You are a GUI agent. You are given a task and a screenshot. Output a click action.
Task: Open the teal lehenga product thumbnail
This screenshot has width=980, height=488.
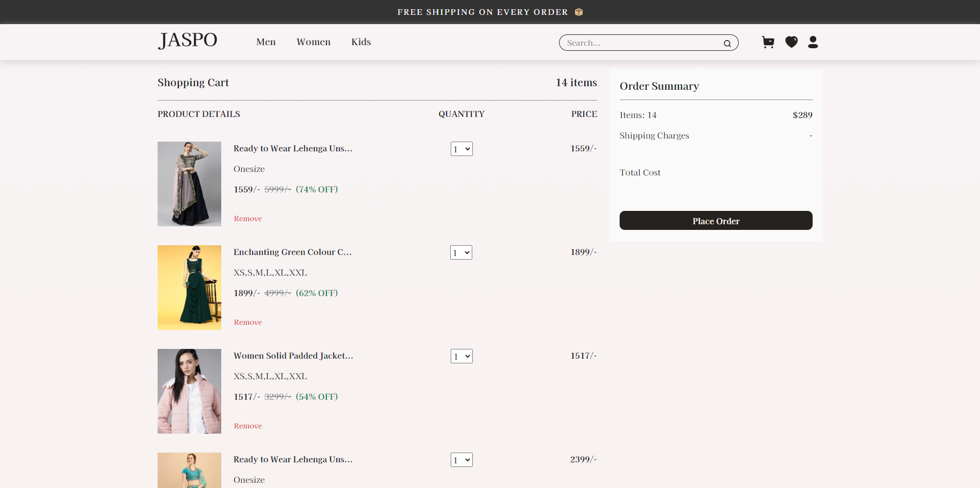[x=189, y=470]
